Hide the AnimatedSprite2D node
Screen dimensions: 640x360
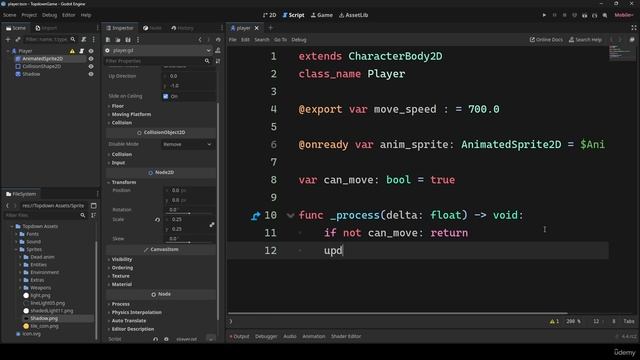point(91,59)
